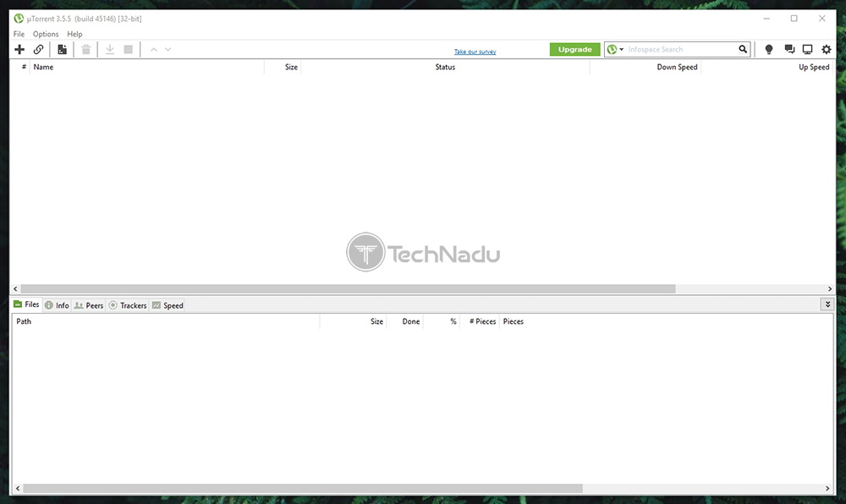Click the Start Torrent download icon
The image size is (846, 504).
[x=109, y=49]
